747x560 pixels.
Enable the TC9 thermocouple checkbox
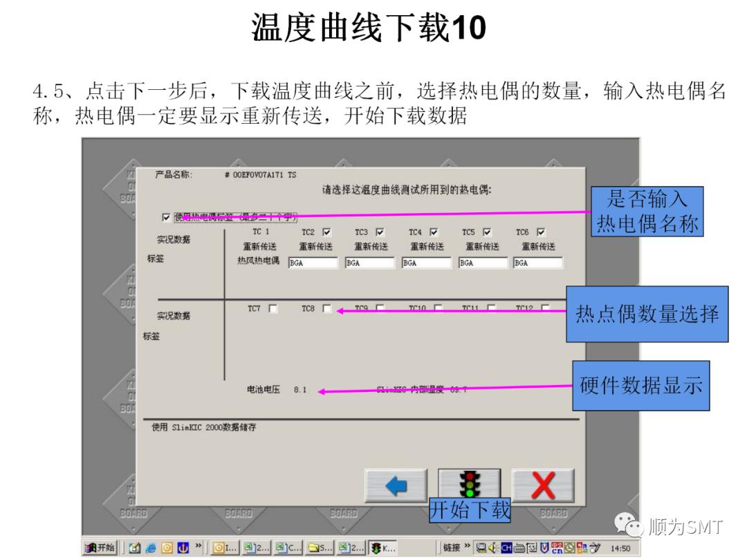click(x=380, y=308)
